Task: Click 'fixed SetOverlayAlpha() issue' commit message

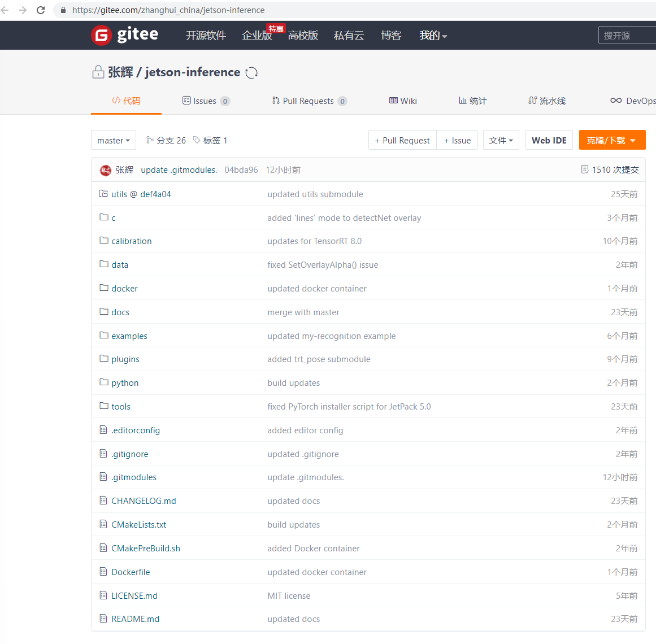Action: point(323,265)
